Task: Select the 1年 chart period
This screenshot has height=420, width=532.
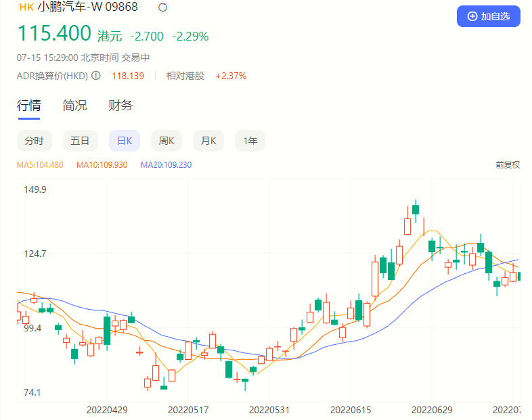Action: tap(250, 141)
